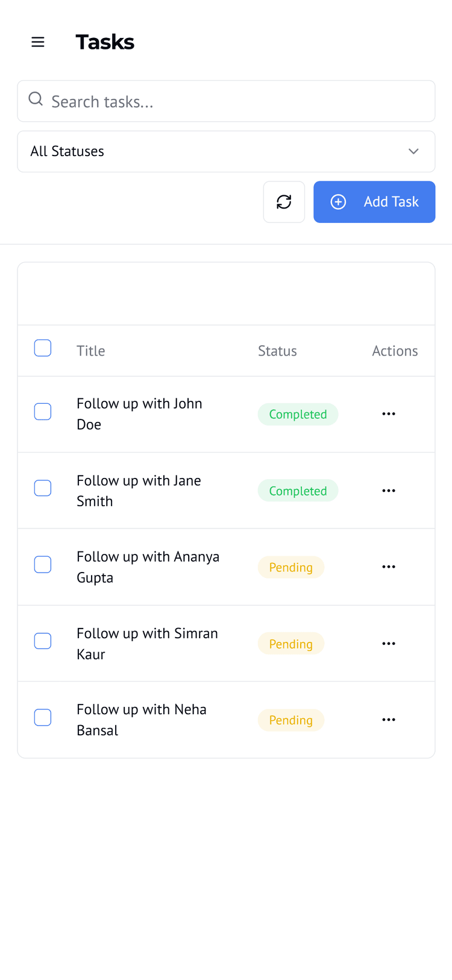Open the hamburger navigation menu
The image size is (452, 980).
pos(38,42)
